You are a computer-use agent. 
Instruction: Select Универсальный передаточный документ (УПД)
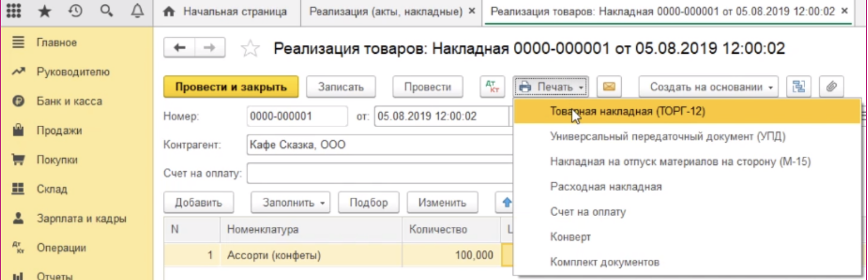click(x=667, y=137)
